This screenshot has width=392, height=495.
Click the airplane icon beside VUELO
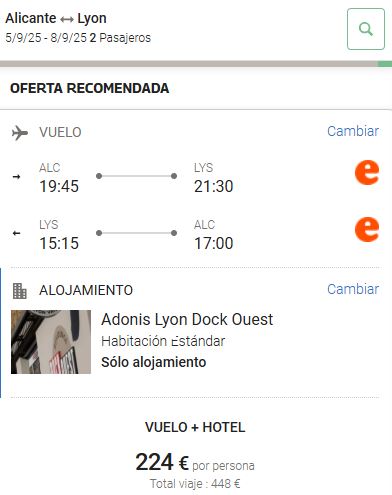[20, 133]
